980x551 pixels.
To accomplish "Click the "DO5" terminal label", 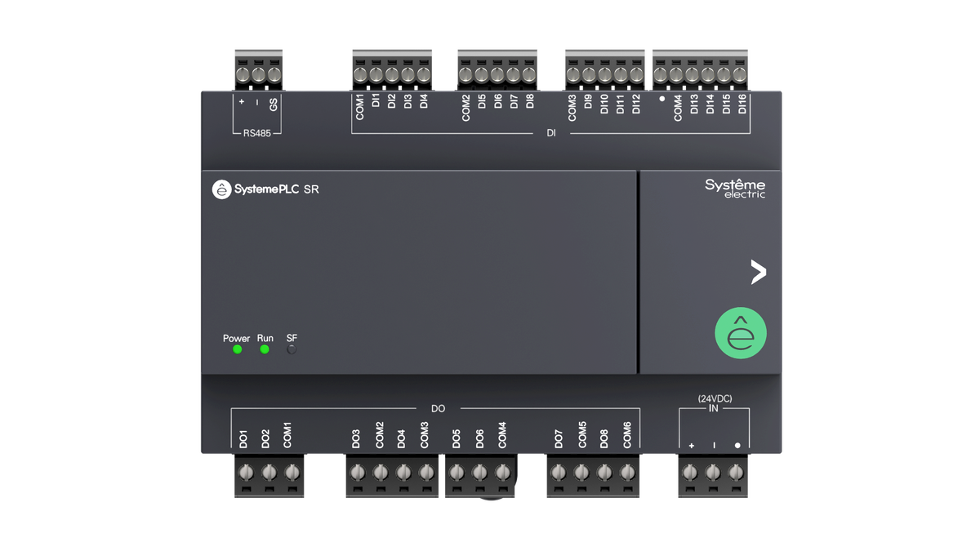I will (x=457, y=438).
